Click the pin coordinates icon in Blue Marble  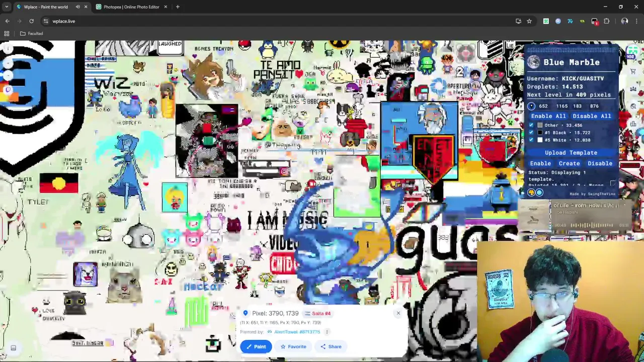(x=531, y=106)
